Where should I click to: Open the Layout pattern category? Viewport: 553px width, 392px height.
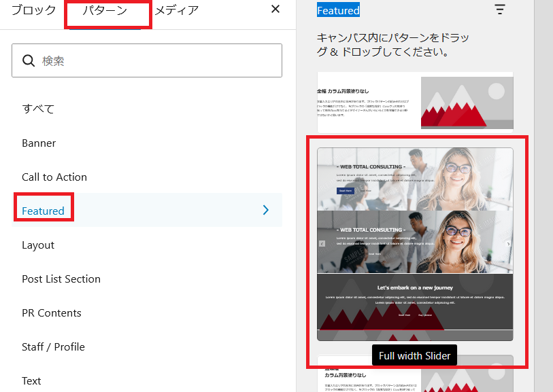tap(38, 245)
